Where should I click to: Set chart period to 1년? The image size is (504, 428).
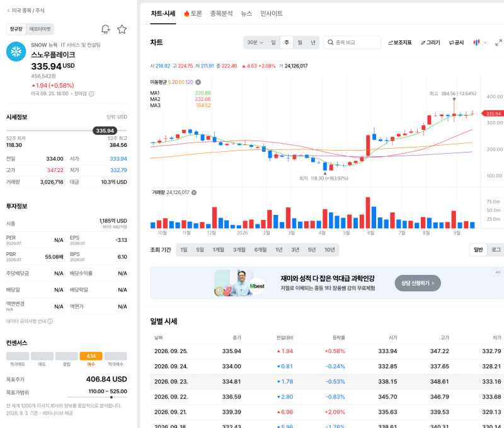[x=279, y=250]
